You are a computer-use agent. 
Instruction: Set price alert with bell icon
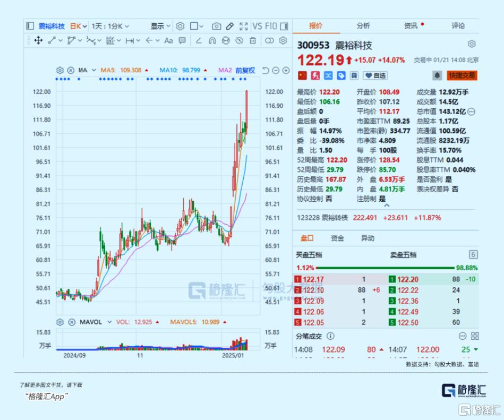click(x=437, y=75)
